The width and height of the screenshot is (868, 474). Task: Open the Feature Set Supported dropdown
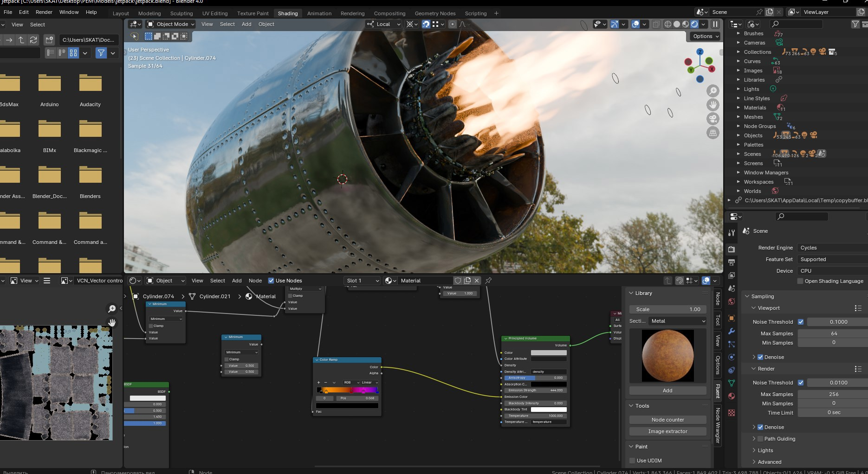[832, 259]
